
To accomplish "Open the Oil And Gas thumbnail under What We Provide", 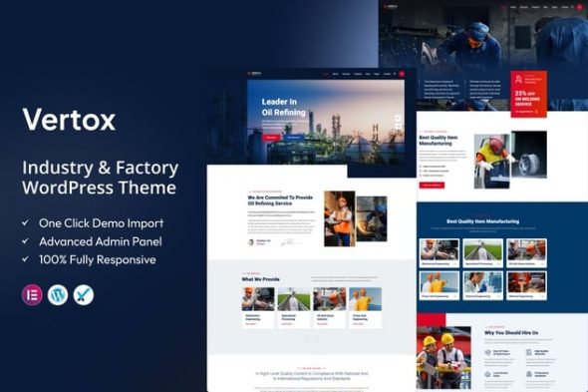I will (330, 299).
